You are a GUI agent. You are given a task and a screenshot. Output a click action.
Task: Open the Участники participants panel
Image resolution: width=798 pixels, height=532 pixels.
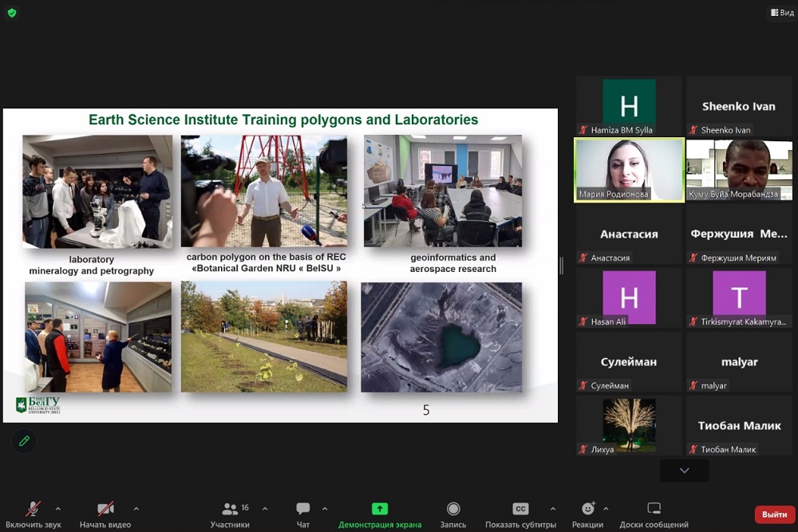[x=230, y=514]
